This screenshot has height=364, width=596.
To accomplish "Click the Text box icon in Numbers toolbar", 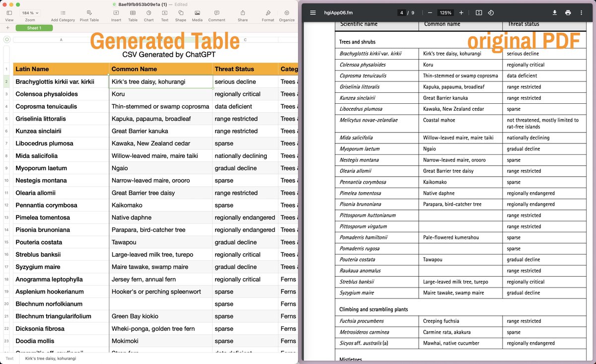I will (x=164, y=13).
